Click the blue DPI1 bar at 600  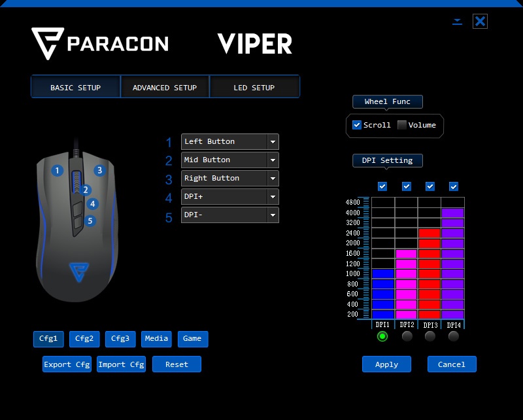tap(383, 294)
